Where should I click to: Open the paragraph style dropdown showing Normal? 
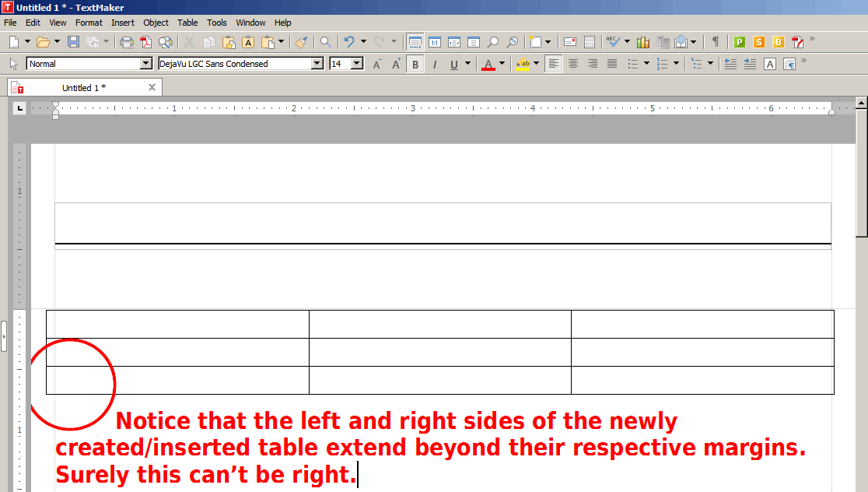tap(145, 64)
